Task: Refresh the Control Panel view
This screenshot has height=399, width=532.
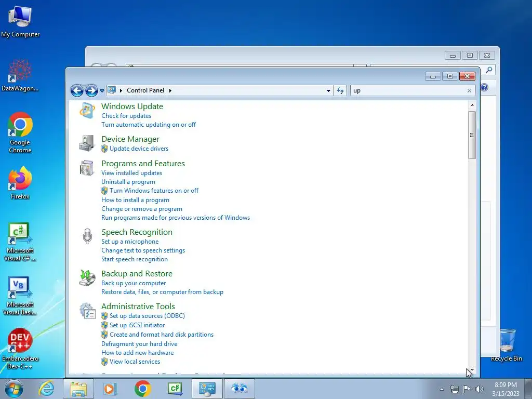Action: [x=340, y=90]
